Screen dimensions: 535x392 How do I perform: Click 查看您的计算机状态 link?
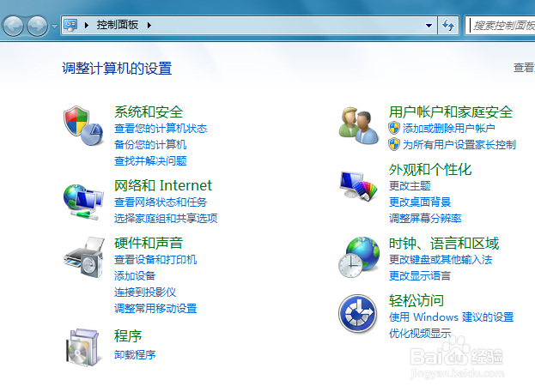(161, 129)
